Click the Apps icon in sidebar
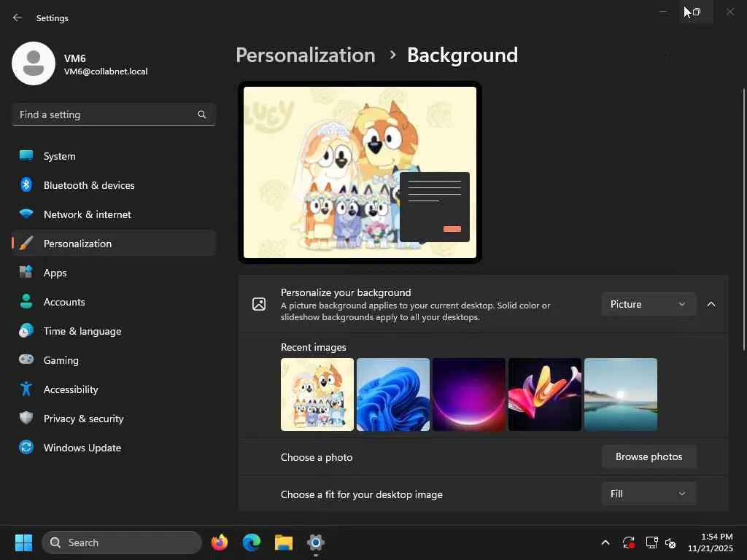This screenshot has width=747, height=560. (26, 273)
